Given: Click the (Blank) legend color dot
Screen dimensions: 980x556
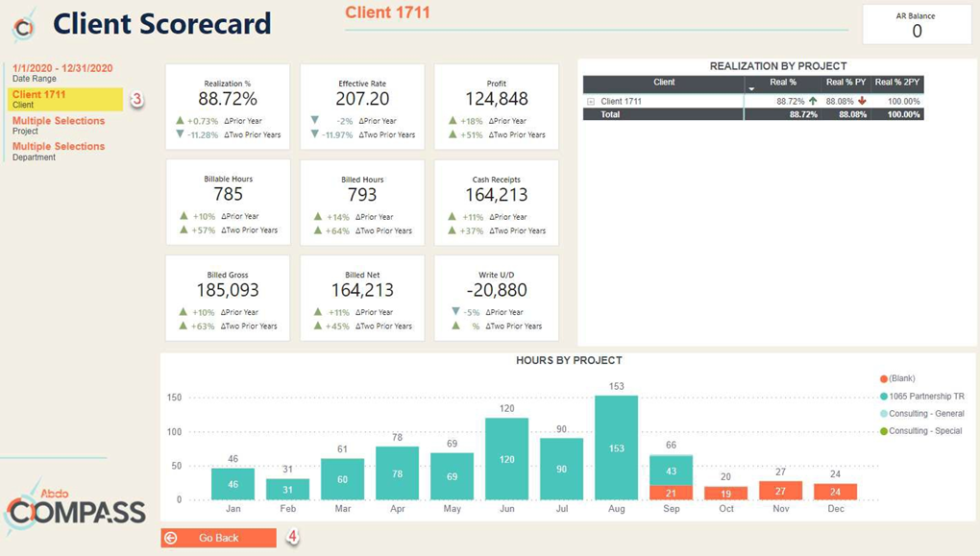Looking at the screenshot, I should 883,379.
